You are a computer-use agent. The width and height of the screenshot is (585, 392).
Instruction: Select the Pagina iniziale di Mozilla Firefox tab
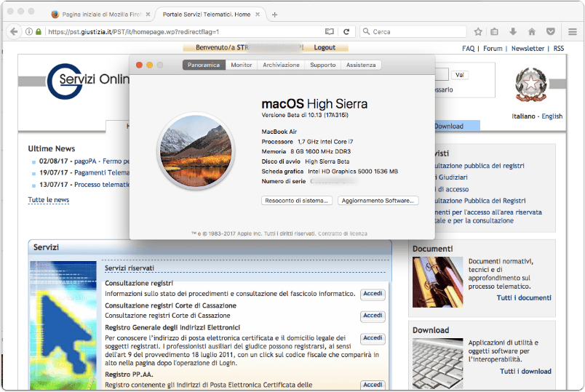[100, 15]
